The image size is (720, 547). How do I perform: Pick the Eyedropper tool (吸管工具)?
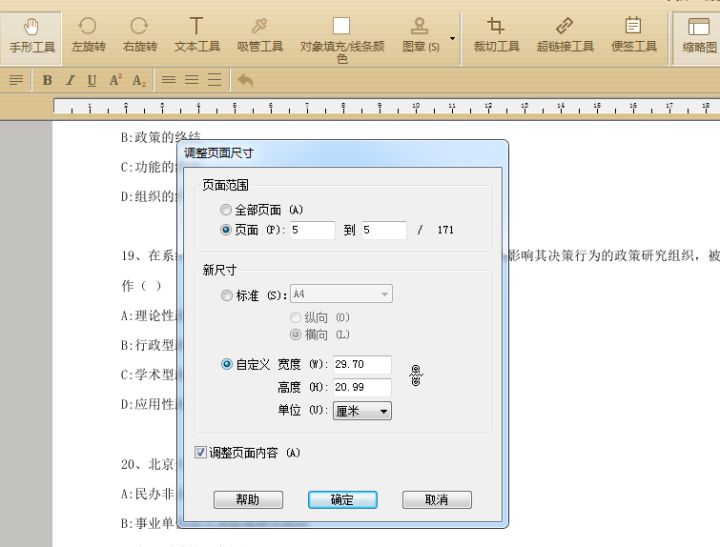coord(259,35)
